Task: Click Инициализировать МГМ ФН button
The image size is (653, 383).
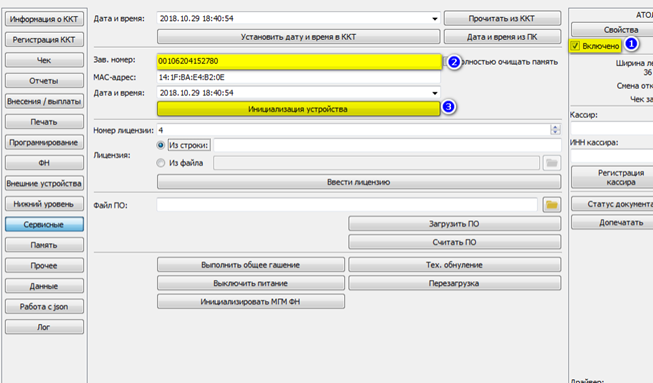Action: 251,301
